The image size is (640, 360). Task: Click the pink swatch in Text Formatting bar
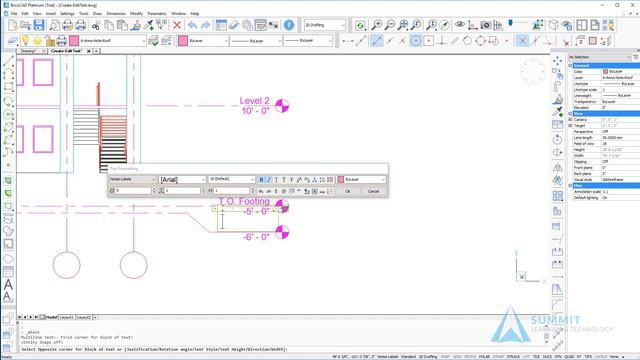coord(341,180)
